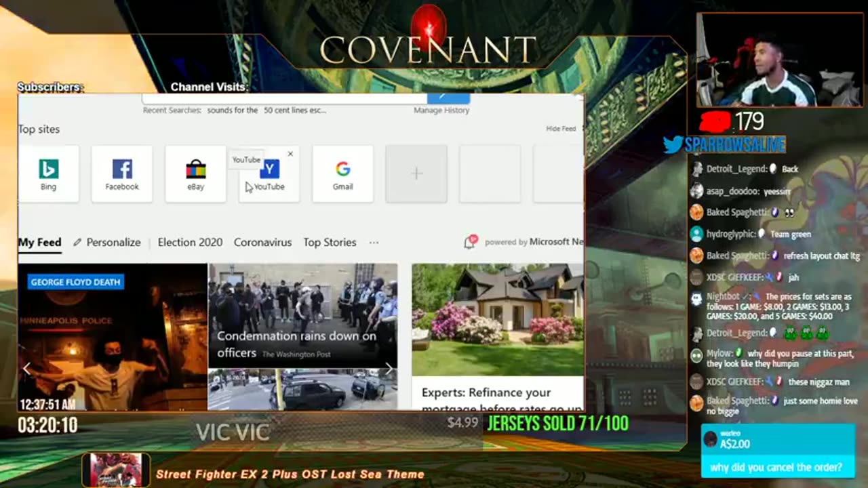The height and width of the screenshot is (488, 868).
Task: Click the Nightbot prices chat message
Action: pos(774,306)
